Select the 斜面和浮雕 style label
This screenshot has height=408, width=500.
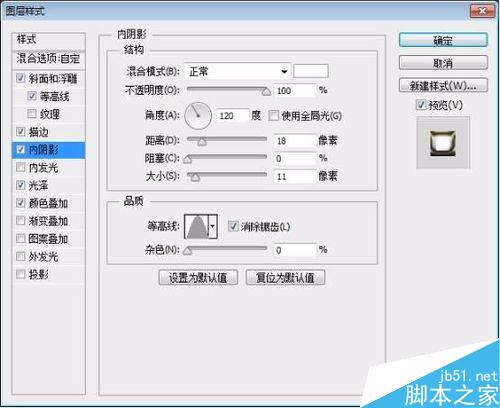(x=53, y=79)
